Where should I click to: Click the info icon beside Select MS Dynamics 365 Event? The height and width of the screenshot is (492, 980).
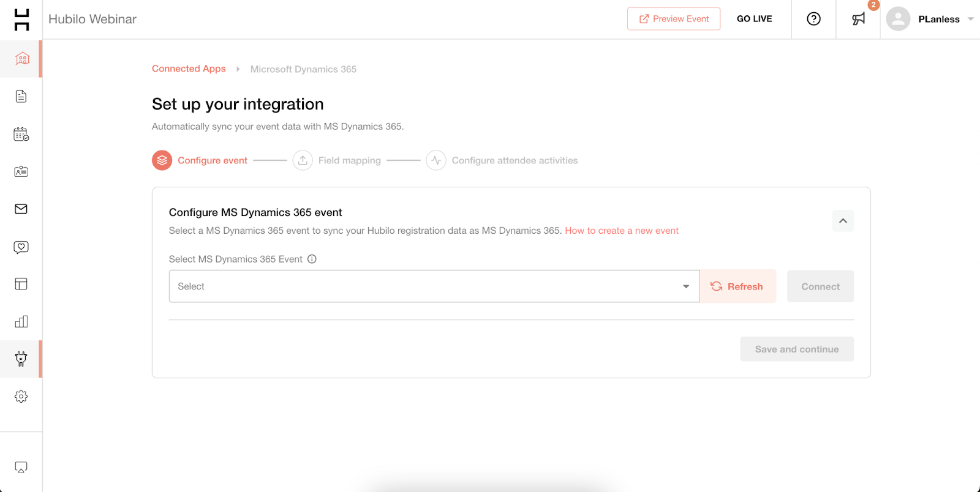(x=312, y=259)
